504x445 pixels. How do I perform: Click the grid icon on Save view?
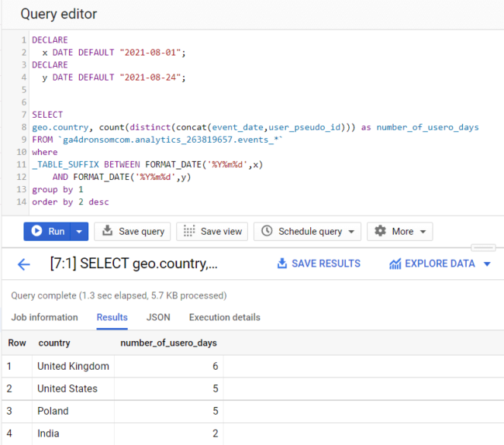tap(189, 231)
